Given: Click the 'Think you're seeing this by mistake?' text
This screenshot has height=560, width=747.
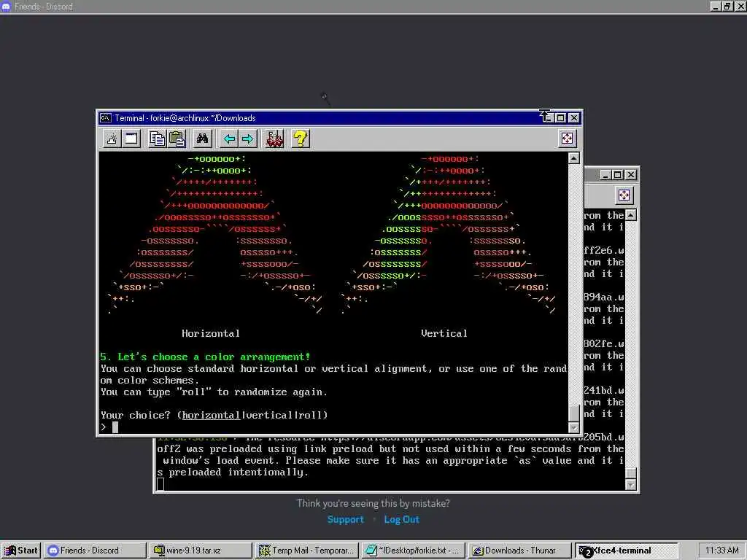Looking at the screenshot, I should (x=373, y=503).
